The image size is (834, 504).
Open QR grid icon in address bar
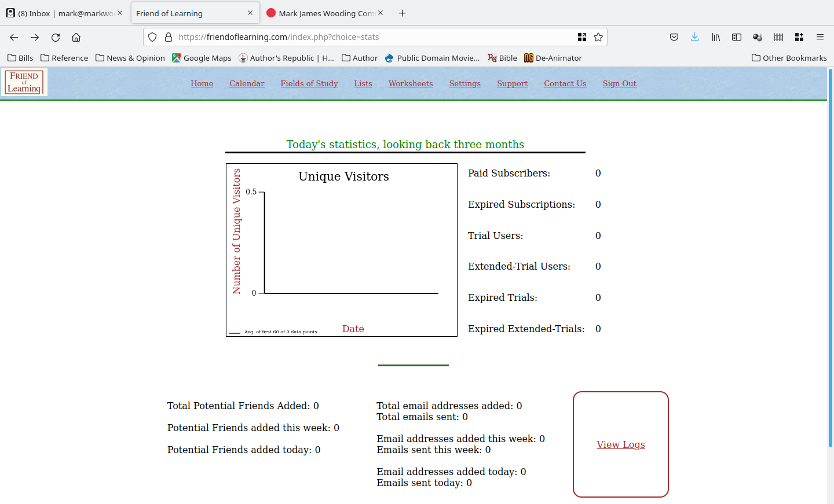pyautogui.click(x=582, y=37)
